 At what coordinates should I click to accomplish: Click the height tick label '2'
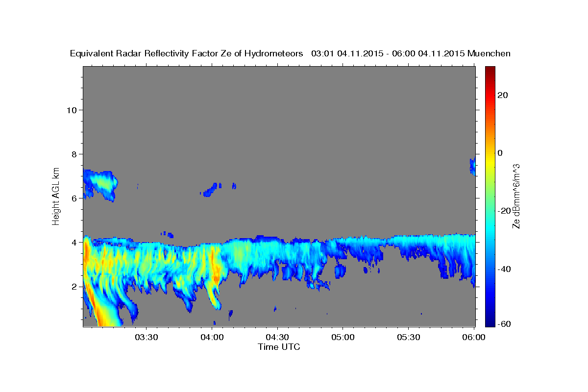pos(74,287)
